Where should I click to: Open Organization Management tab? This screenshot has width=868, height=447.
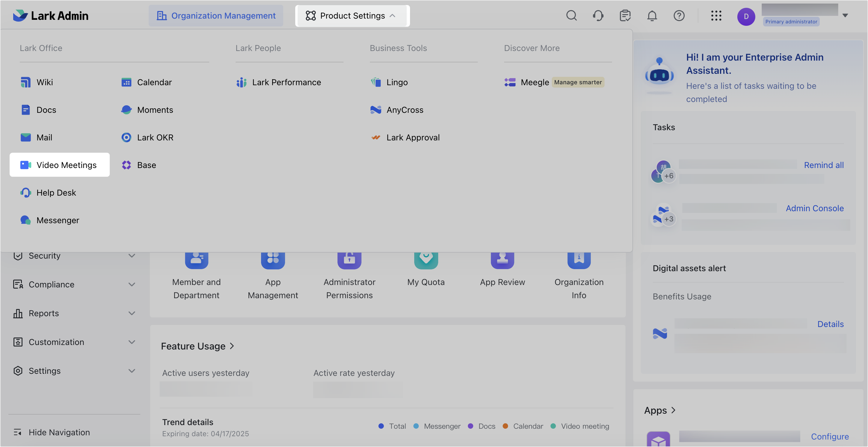pos(216,16)
